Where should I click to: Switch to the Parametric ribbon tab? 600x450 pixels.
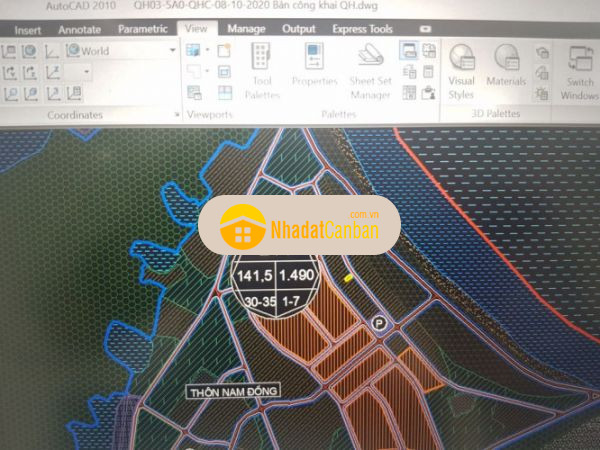pos(142,29)
